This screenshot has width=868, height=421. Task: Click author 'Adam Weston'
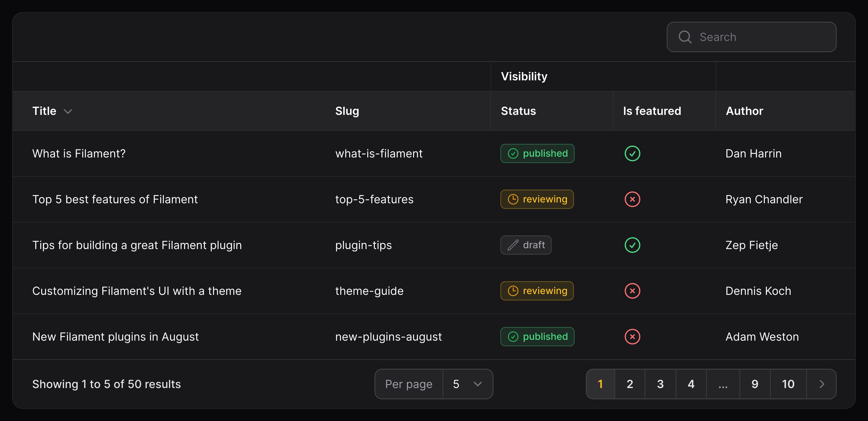pyautogui.click(x=762, y=337)
